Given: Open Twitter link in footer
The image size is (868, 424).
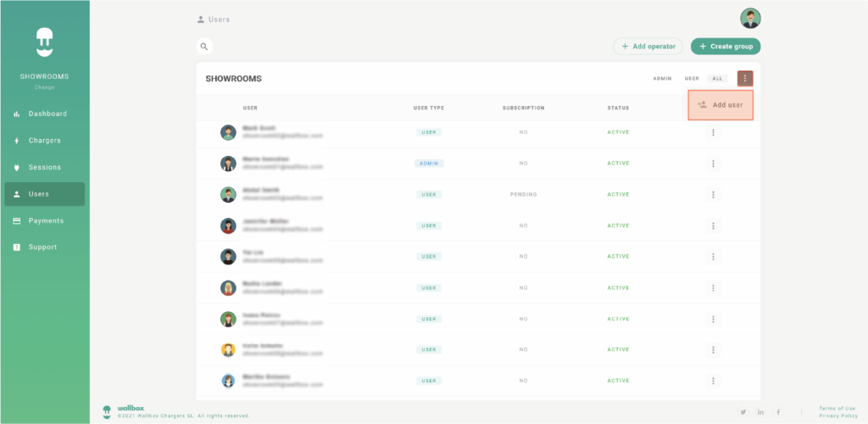Looking at the screenshot, I should (x=743, y=412).
